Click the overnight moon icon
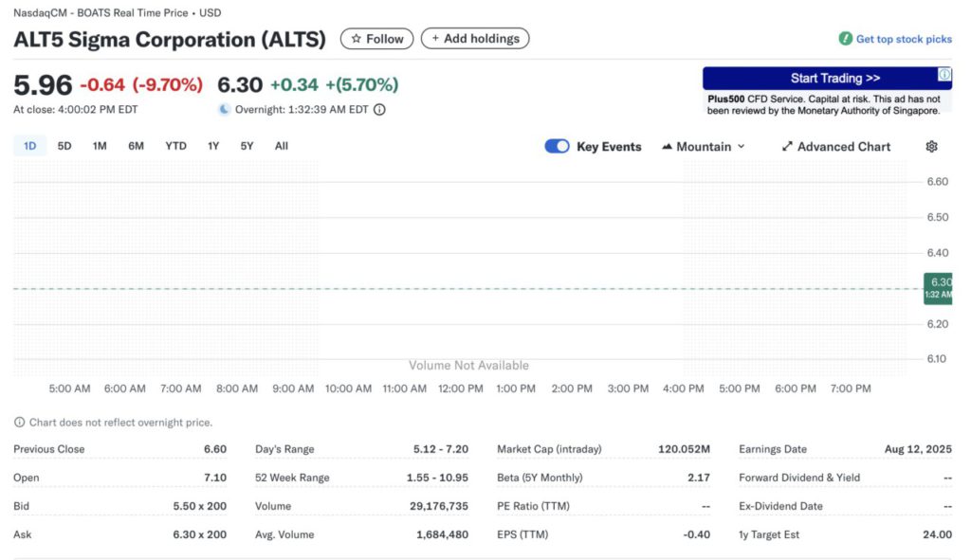The image size is (971, 560). (224, 109)
